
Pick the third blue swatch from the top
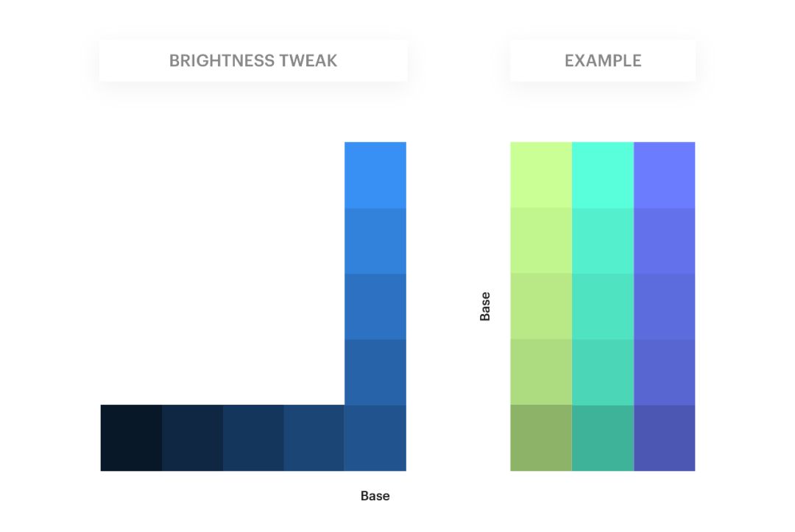click(375, 307)
